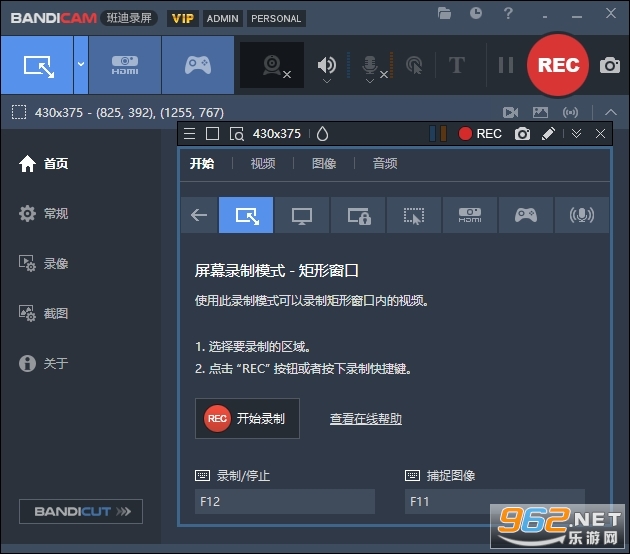630x554 pixels.
Task: Open the 查看在线帮助 online help link
Action: 366,419
